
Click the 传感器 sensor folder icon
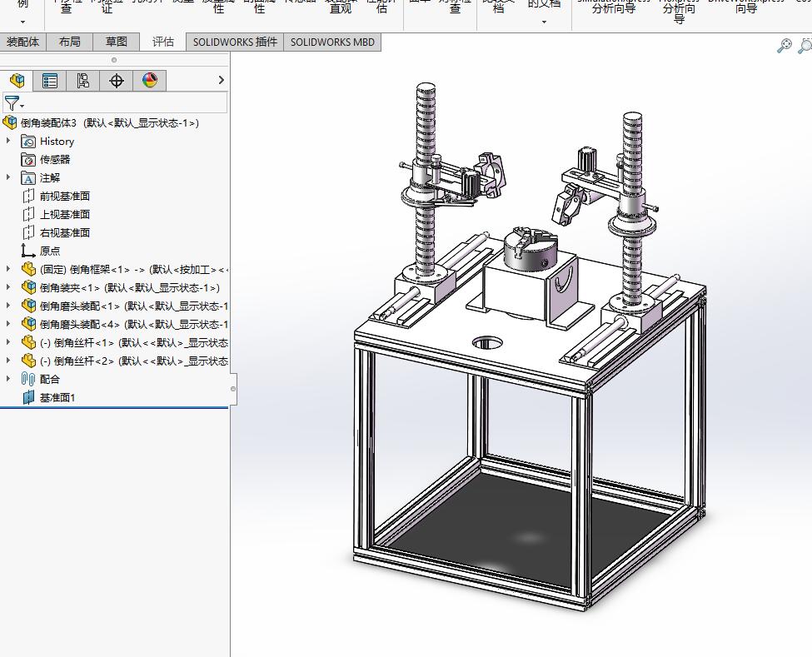click(28, 159)
